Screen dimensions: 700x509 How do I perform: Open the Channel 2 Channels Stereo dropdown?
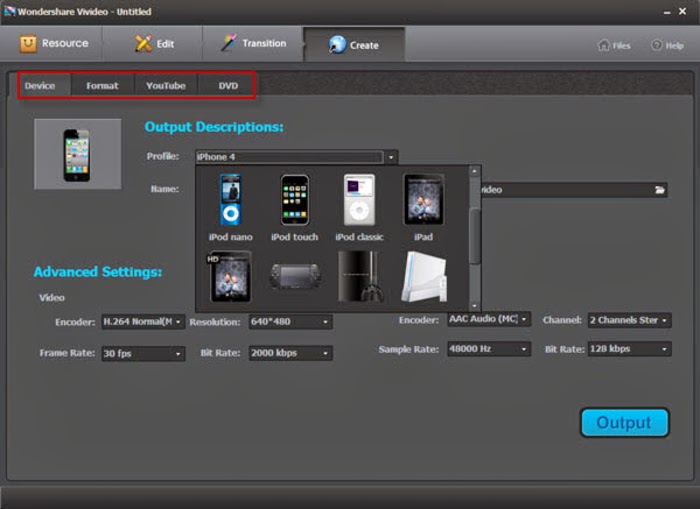629,320
